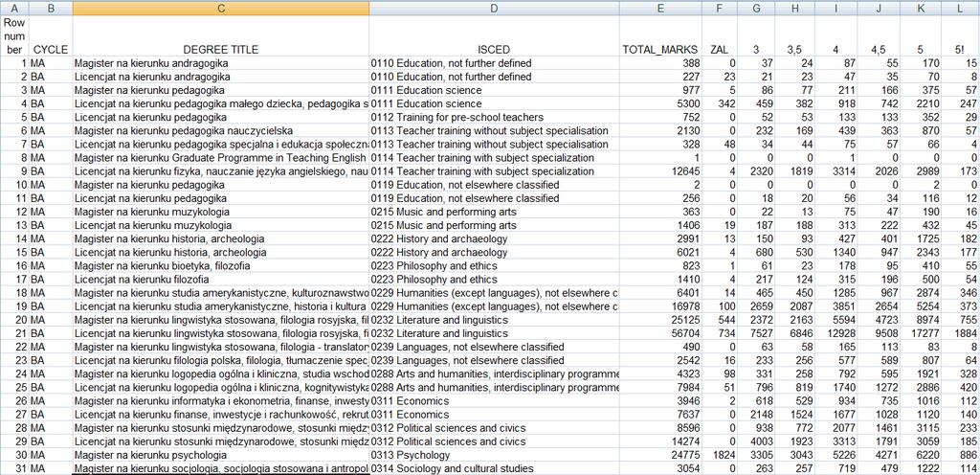Select cell 'Magister na kierunku muzykologia'
Image resolution: width=980 pixels, height=475 pixels.
(221, 212)
